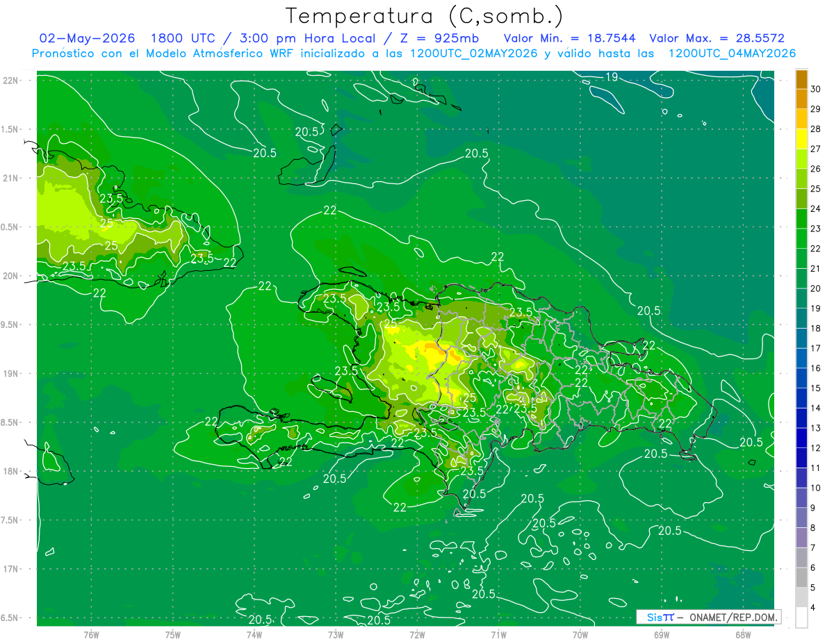Click the 17N latitude axis label
The height and width of the screenshot is (644, 834).
coord(11,569)
